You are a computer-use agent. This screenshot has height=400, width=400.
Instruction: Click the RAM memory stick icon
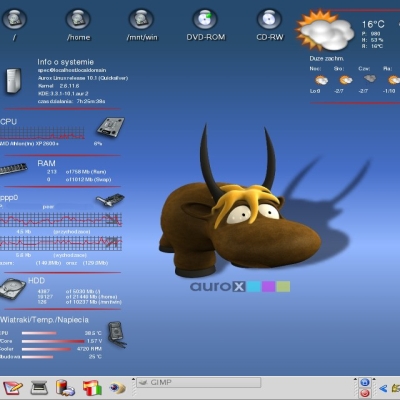(13, 168)
